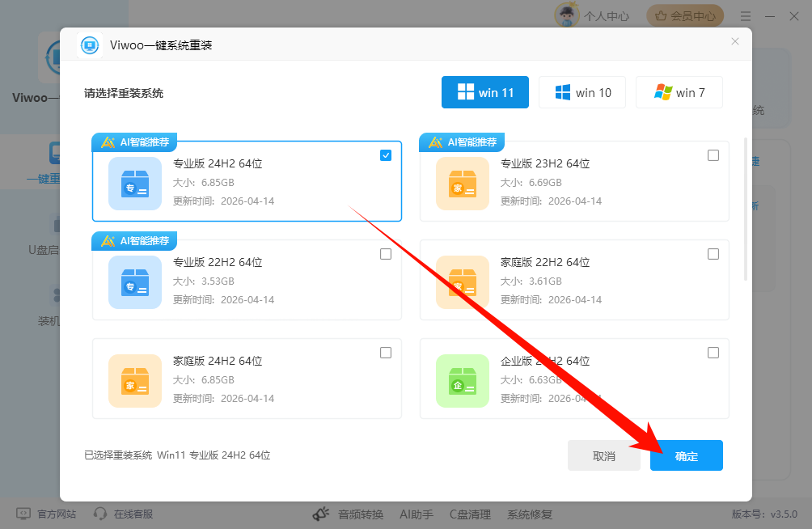Click 大小: 3.61GB text
812x529 pixels.
(x=531, y=281)
